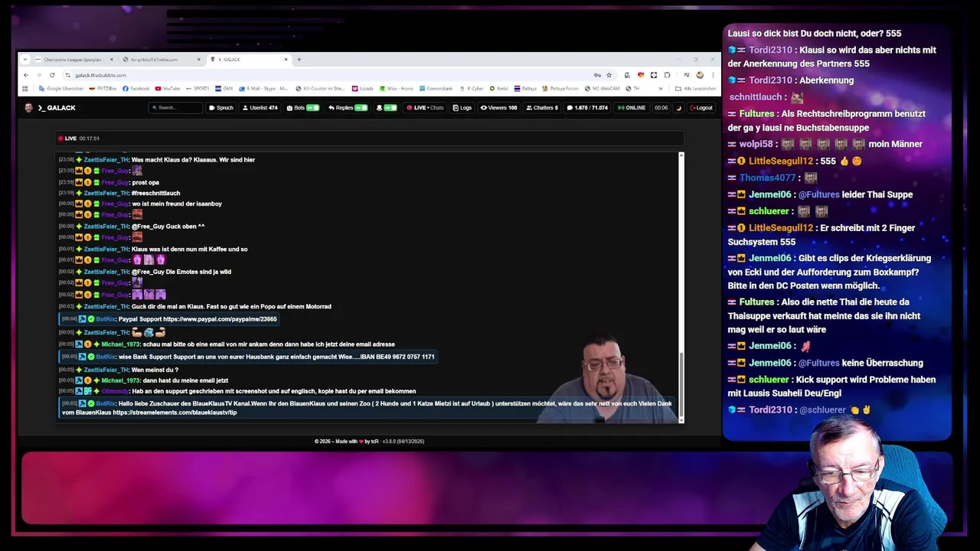Click username Olimondy in chat
Image resolution: width=980 pixels, height=551 pixels.
coord(116,391)
